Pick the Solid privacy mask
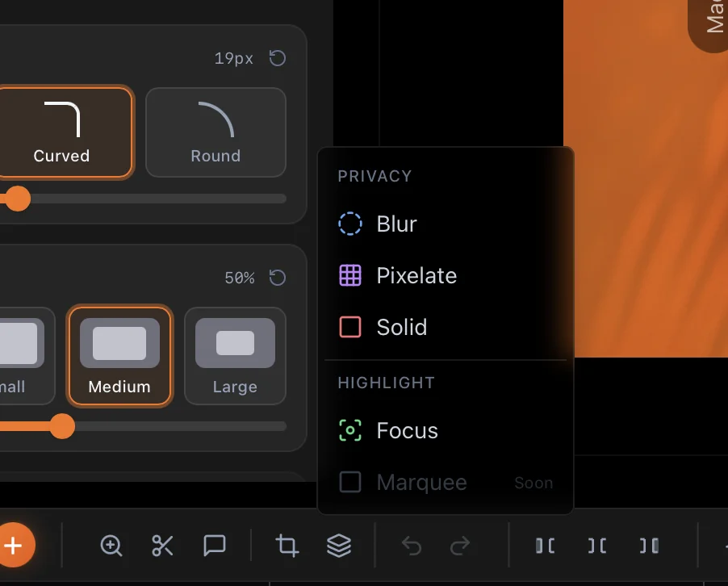 (x=446, y=327)
